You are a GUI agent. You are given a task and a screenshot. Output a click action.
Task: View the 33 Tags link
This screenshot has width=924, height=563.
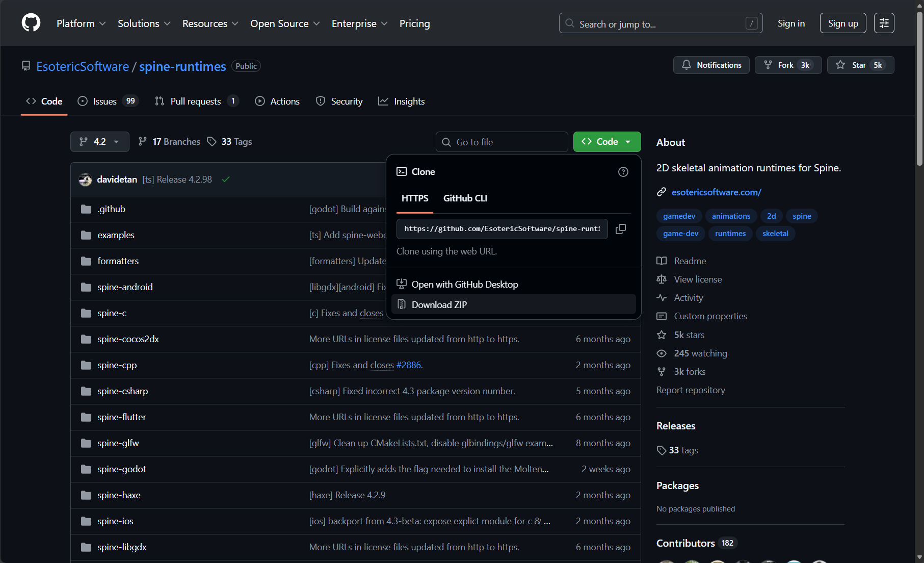pyautogui.click(x=230, y=142)
